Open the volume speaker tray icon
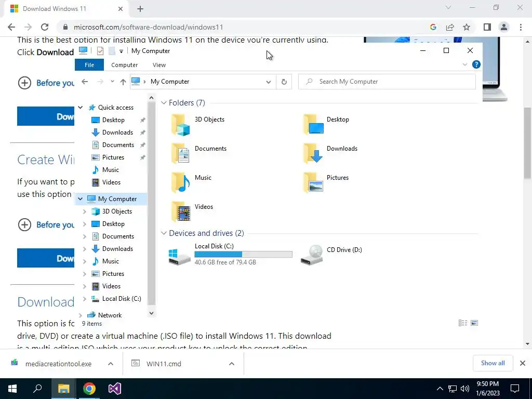The width and height of the screenshot is (532, 399). [465, 389]
